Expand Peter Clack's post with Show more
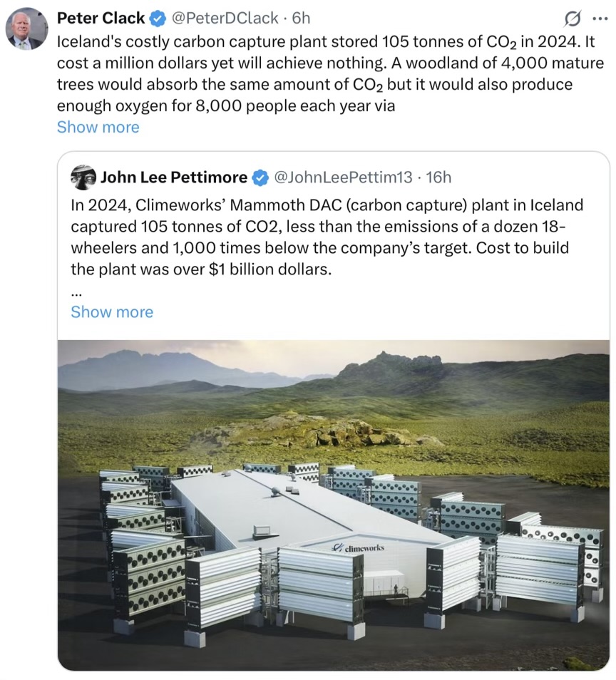This screenshot has width=616, height=680. click(x=98, y=127)
